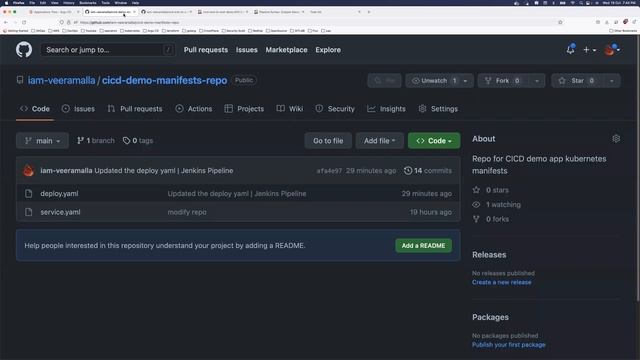Open Issues in the top navigation

tap(247, 50)
